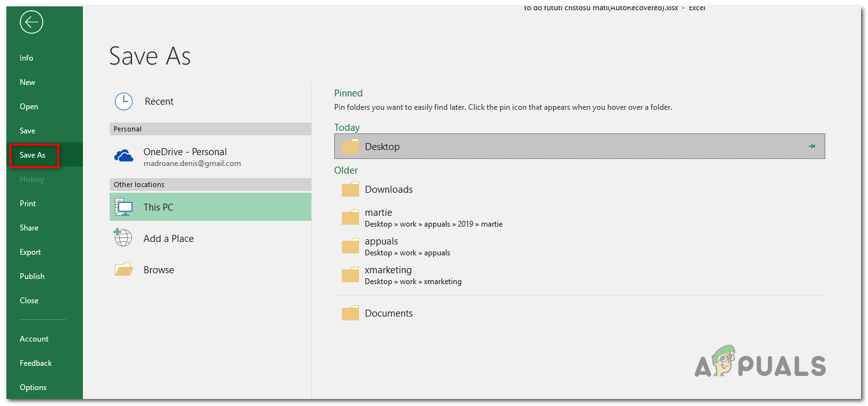Click the OneDrive cloud icon
This screenshot has height=406, width=868.
[124, 156]
